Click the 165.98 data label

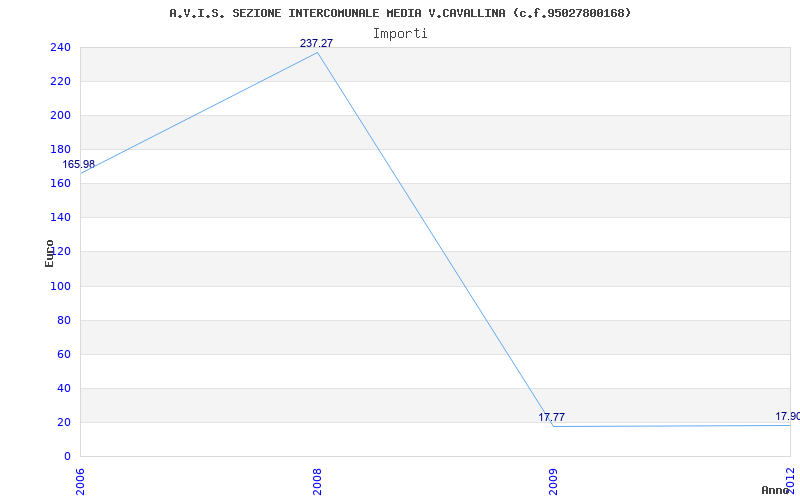[79, 164]
